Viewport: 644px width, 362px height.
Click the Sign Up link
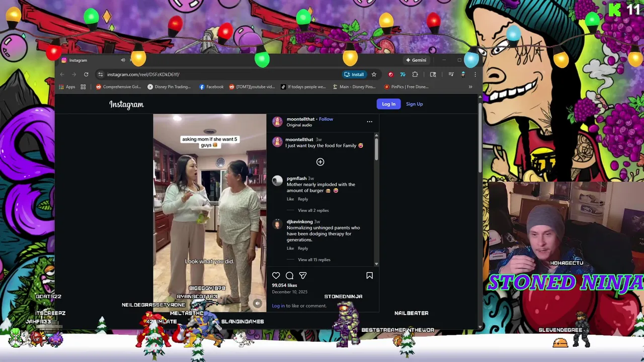[415, 104]
